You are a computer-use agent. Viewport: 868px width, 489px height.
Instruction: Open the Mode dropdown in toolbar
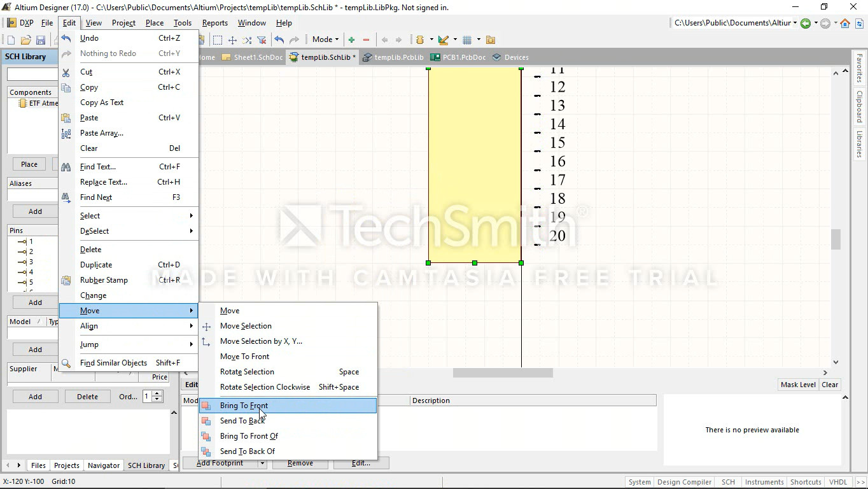click(325, 39)
